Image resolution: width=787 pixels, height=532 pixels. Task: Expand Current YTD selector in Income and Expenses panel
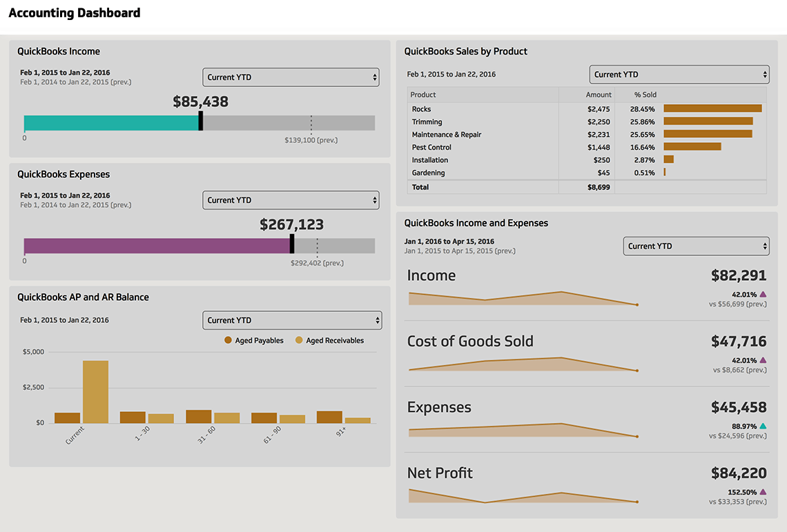point(696,246)
